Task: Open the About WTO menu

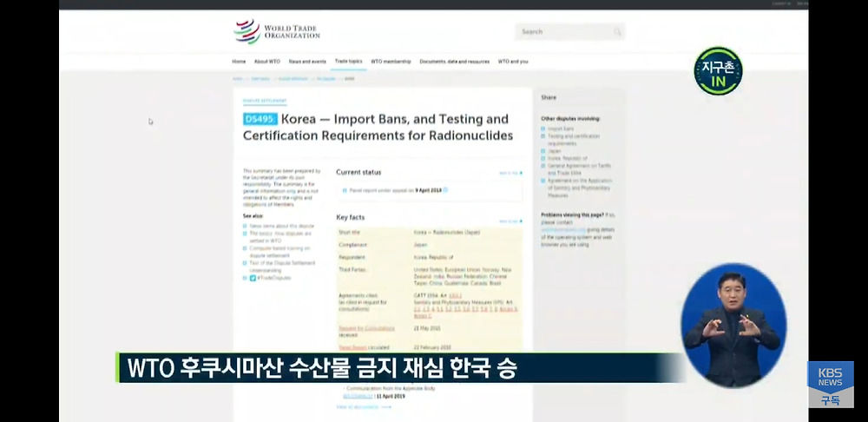Action: pyautogui.click(x=266, y=62)
